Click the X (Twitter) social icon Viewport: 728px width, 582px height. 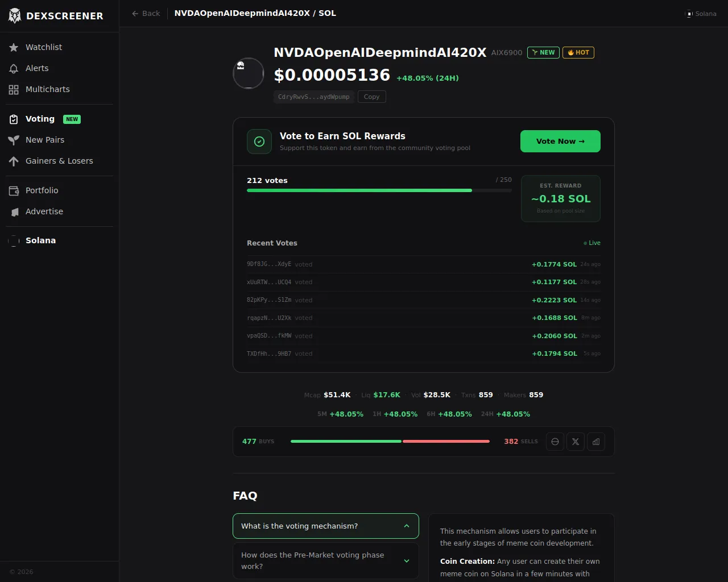click(x=576, y=442)
